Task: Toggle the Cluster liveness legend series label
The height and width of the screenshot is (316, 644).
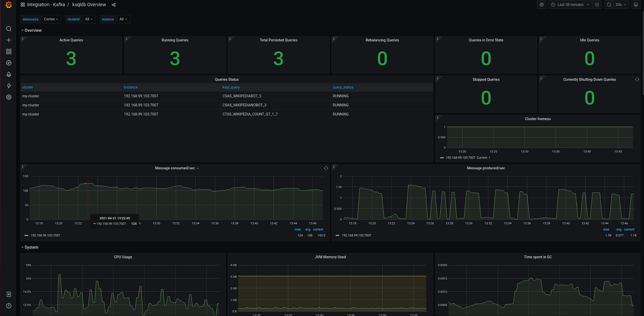Action: point(460,158)
